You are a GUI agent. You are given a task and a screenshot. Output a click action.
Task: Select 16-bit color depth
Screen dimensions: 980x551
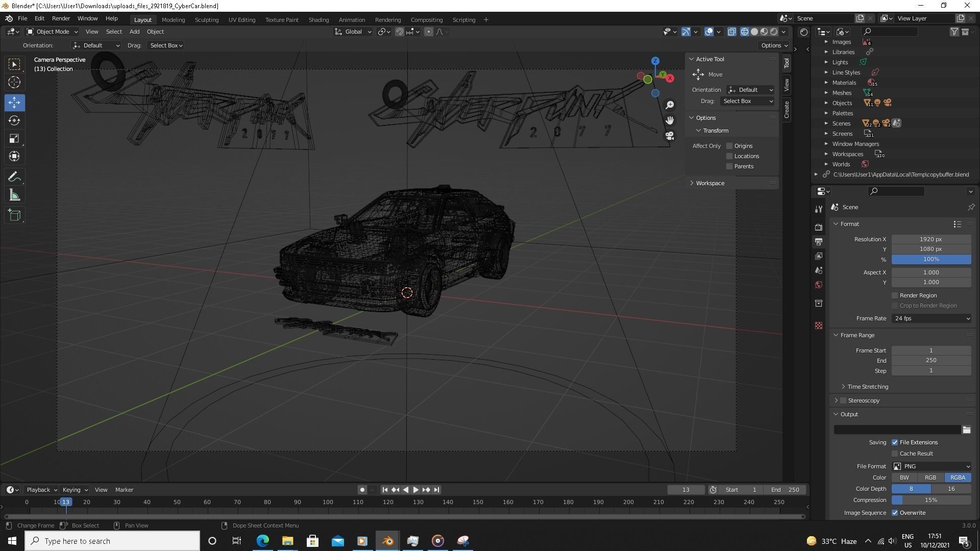point(951,489)
